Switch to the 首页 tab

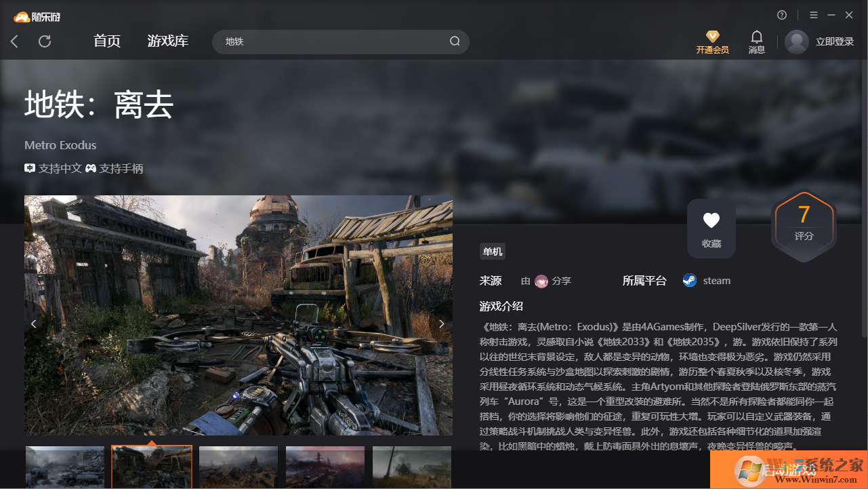click(x=106, y=41)
